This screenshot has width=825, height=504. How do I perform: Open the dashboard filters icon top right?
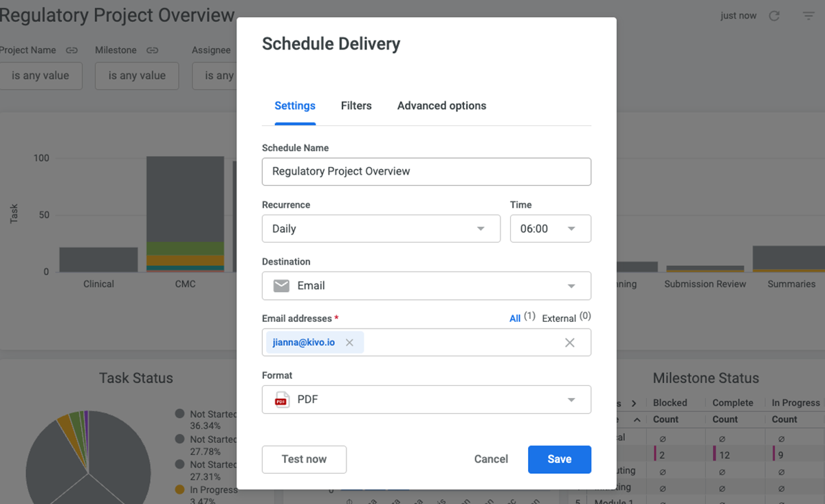point(808,15)
